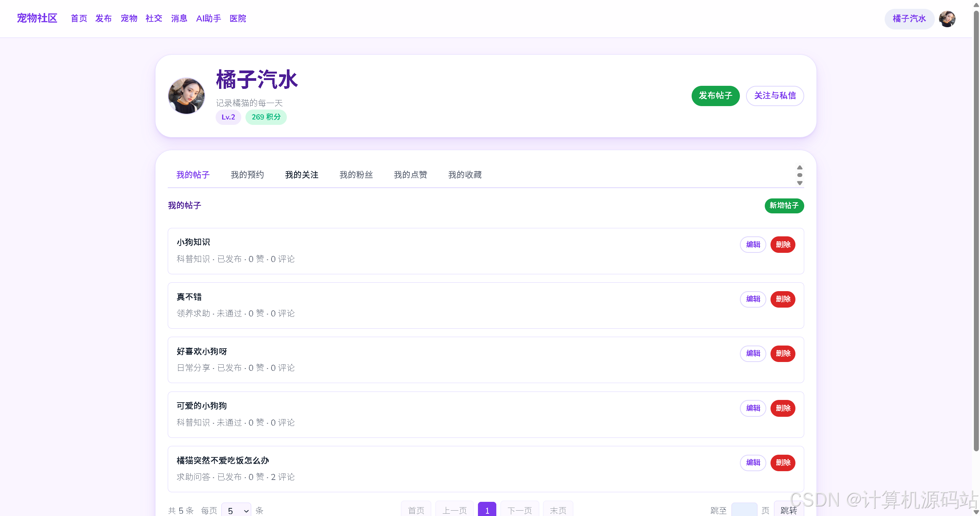Click the bio text 记录橘猫的每一天
The height and width of the screenshot is (516, 980).
(249, 103)
